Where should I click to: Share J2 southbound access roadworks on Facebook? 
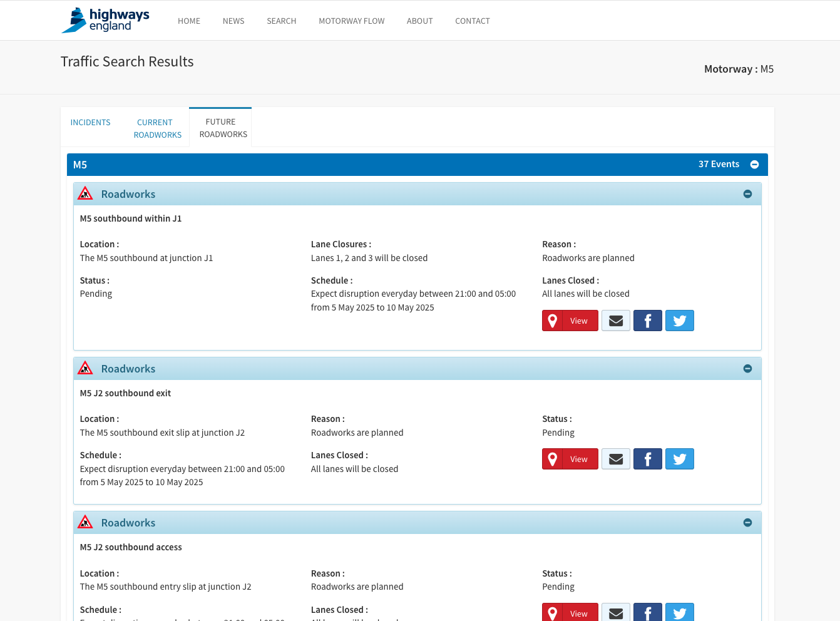(648, 612)
